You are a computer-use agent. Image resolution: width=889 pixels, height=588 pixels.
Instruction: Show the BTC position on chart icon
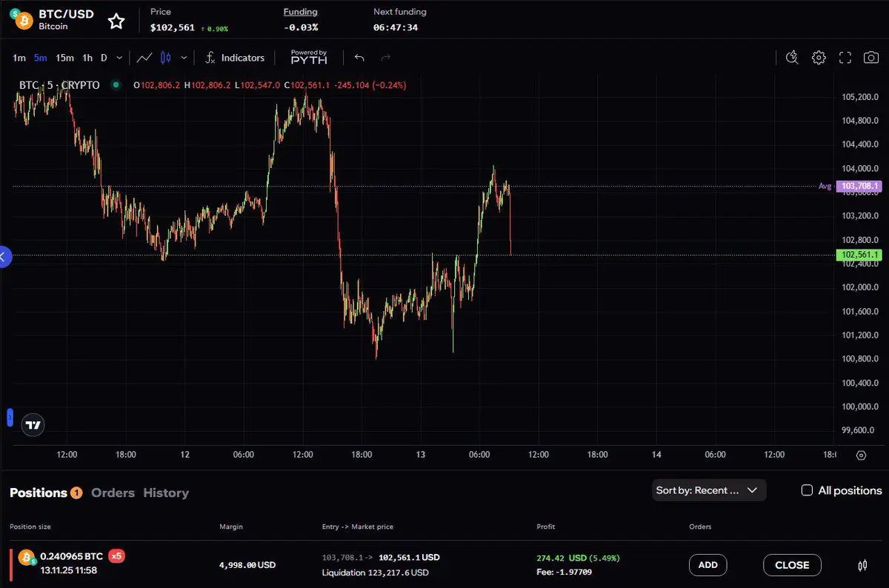pos(862,566)
